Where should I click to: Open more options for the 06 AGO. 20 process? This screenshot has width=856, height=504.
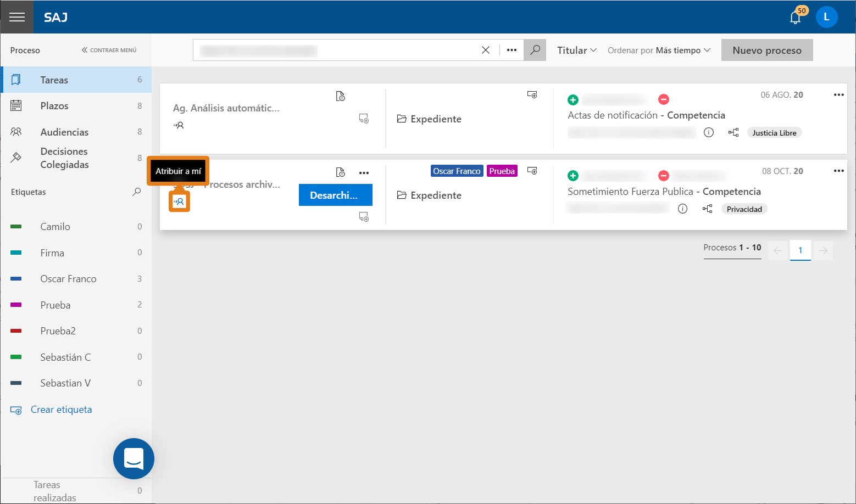838,94
